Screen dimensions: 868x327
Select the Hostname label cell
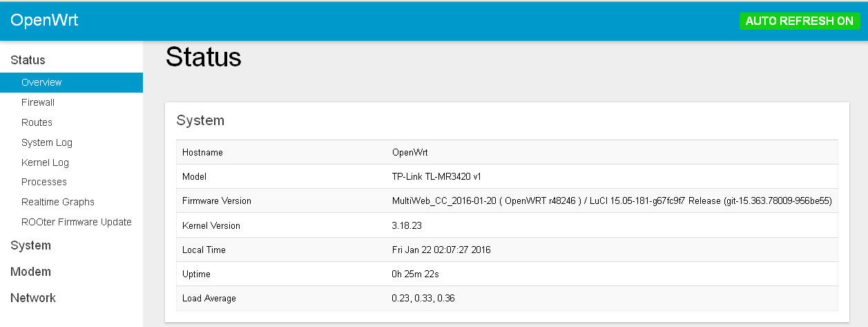click(202, 152)
